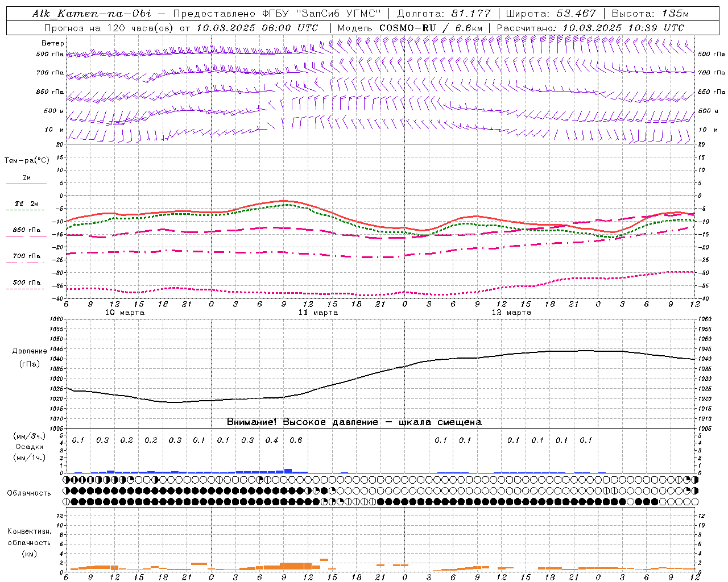The width and height of the screenshot is (728, 582).
Task: Click the Рассчитано: 10.03.2025 10:39 UTC timestamp
Action: pyautogui.click(x=590, y=28)
